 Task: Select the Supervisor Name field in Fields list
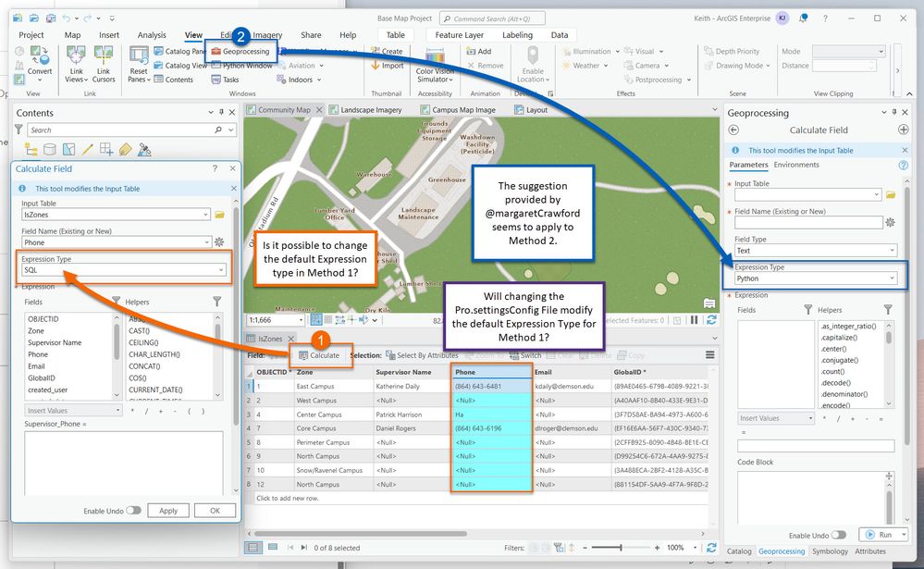[x=55, y=342]
